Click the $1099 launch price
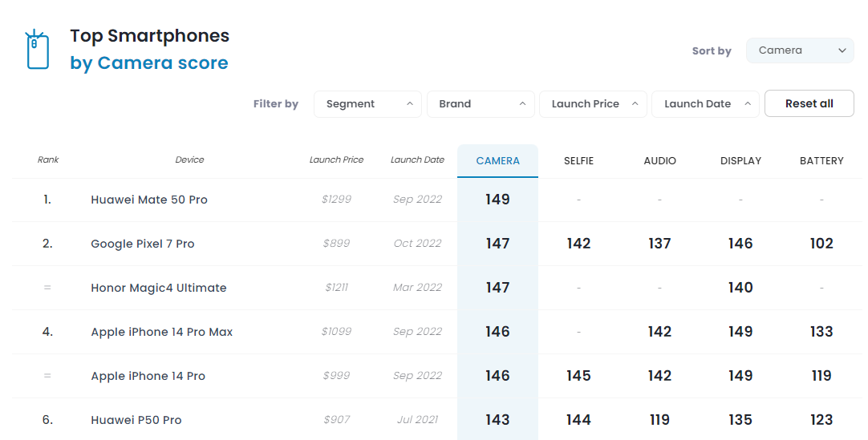 point(337,332)
